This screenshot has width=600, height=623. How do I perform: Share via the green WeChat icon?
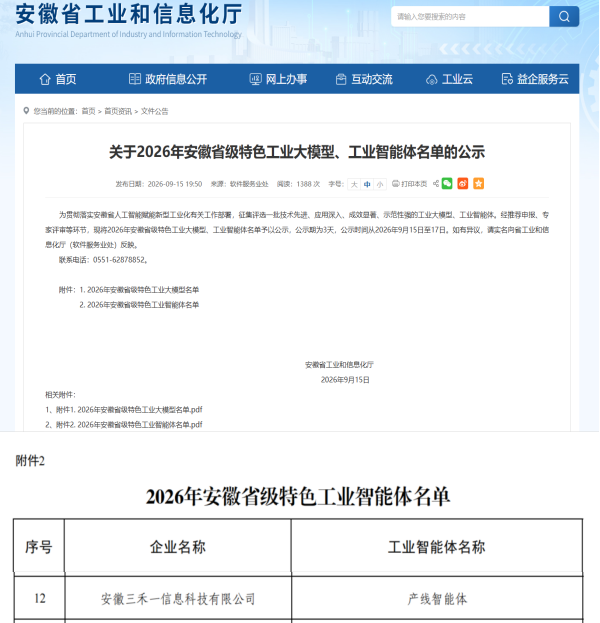click(x=447, y=184)
